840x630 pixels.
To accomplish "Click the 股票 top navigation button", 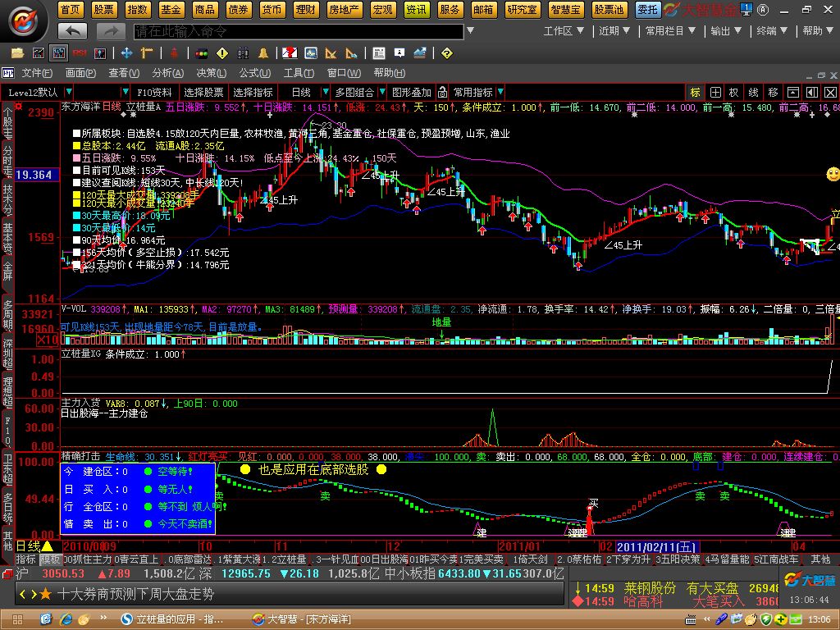I will (103, 9).
